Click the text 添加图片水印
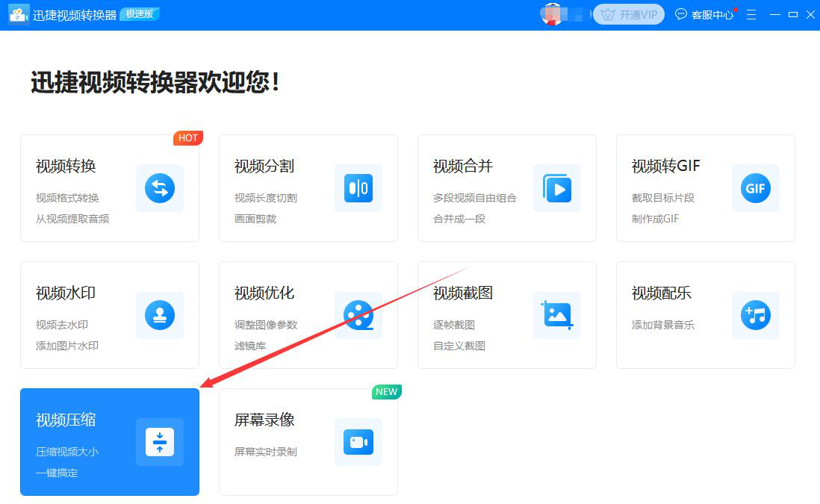Viewport: 820px width, 504px height. [x=67, y=346]
